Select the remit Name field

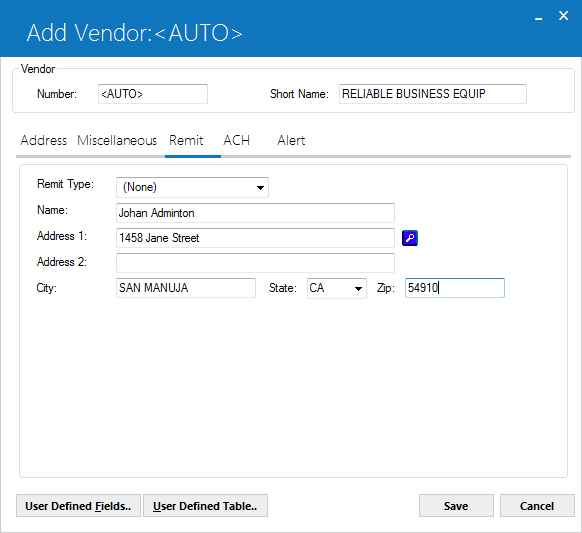point(255,213)
